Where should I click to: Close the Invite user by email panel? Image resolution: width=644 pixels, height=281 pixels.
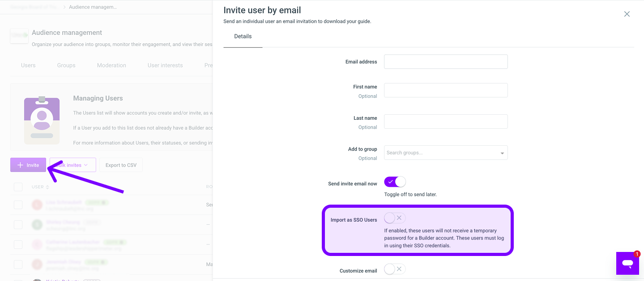tap(627, 14)
